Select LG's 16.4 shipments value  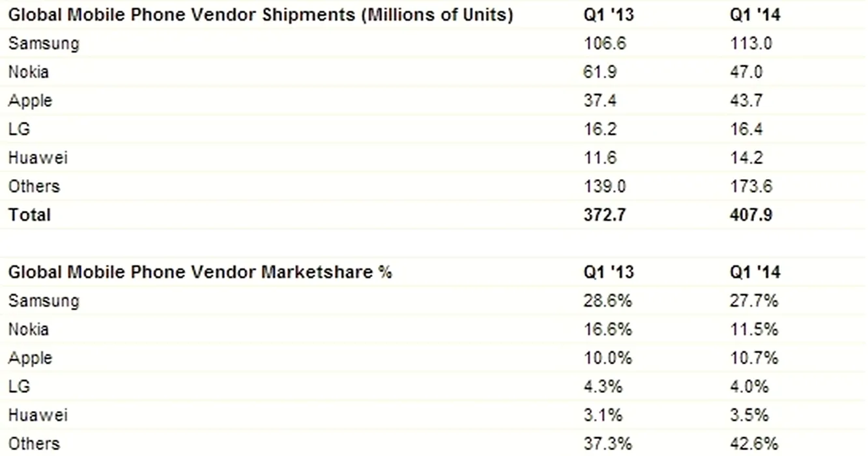[x=746, y=130]
